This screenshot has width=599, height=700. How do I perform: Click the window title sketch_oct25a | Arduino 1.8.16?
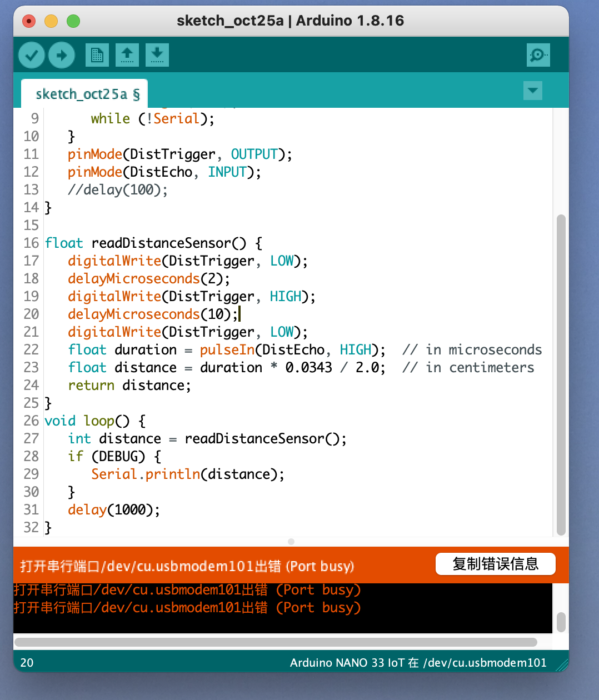click(x=290, y=21)
